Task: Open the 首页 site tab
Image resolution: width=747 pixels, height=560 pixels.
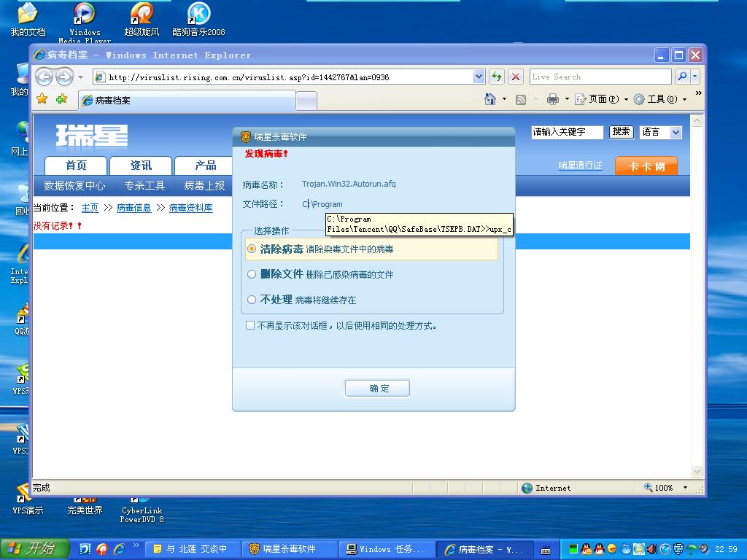Action: 76,166
